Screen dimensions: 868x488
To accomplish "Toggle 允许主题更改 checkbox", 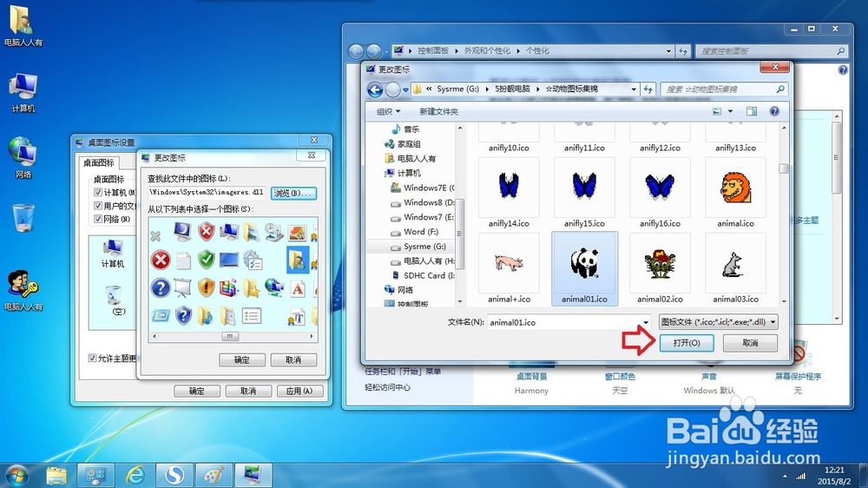I will [93, 358].
